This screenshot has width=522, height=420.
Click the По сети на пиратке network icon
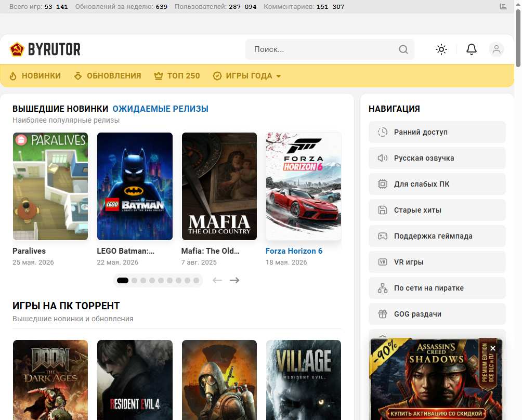pyautogui.click(x=383, y=288)
